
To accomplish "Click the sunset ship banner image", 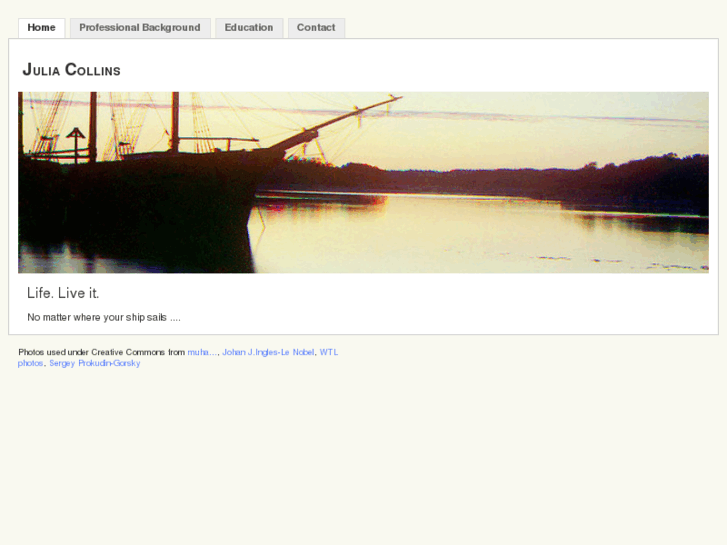I will point(363,182).
